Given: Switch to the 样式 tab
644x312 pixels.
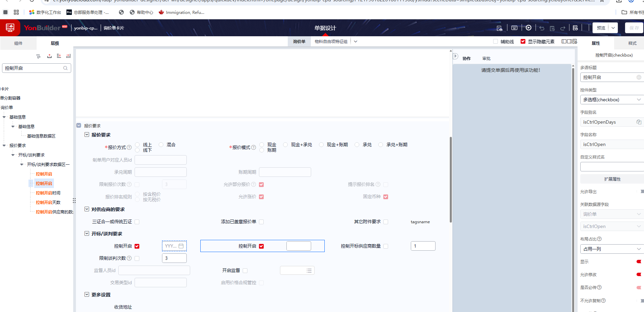Looking at the screenshot, I should click(632, 43).
